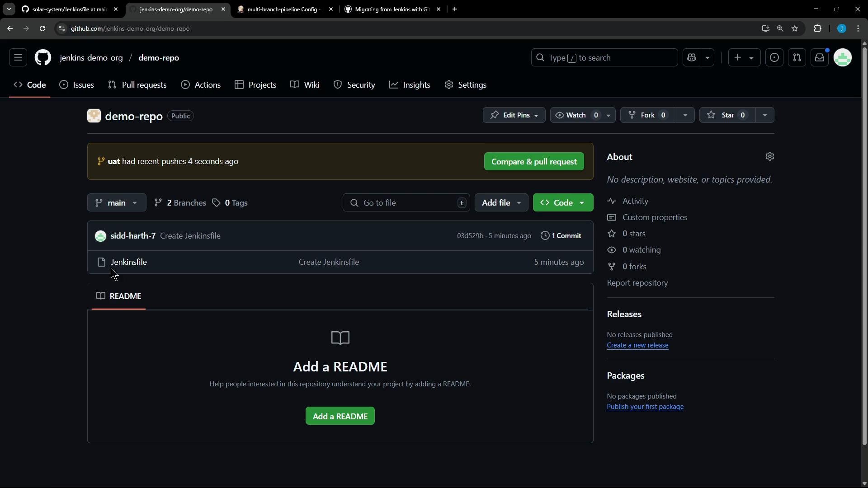Click Report repository
This screenshot has height=488, width=868.
tap(637, 283)
